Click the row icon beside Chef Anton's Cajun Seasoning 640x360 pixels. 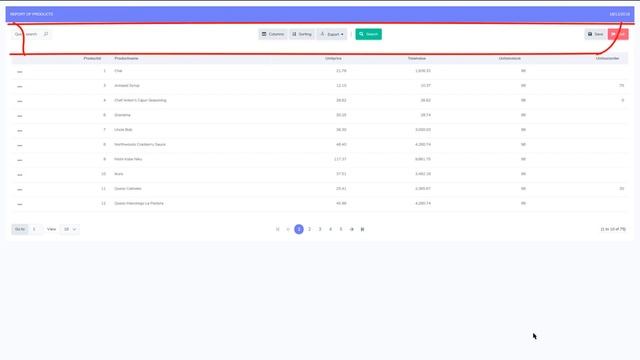[20, 101]
